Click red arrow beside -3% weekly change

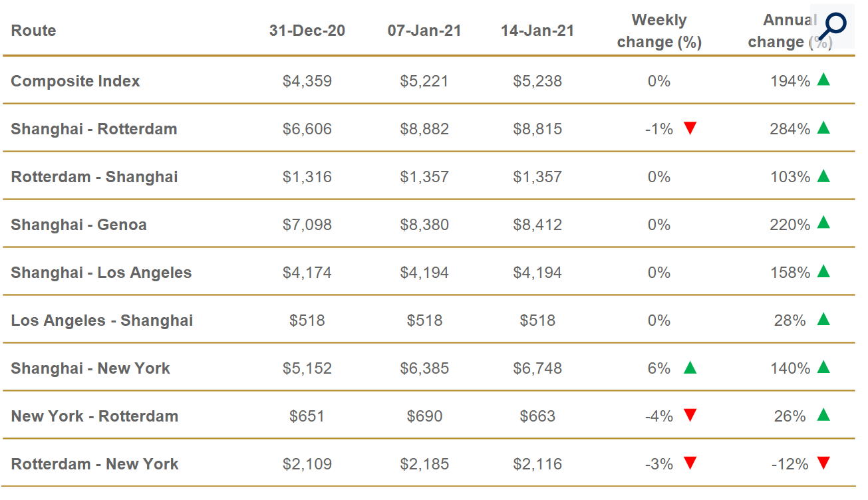(690, 463)
